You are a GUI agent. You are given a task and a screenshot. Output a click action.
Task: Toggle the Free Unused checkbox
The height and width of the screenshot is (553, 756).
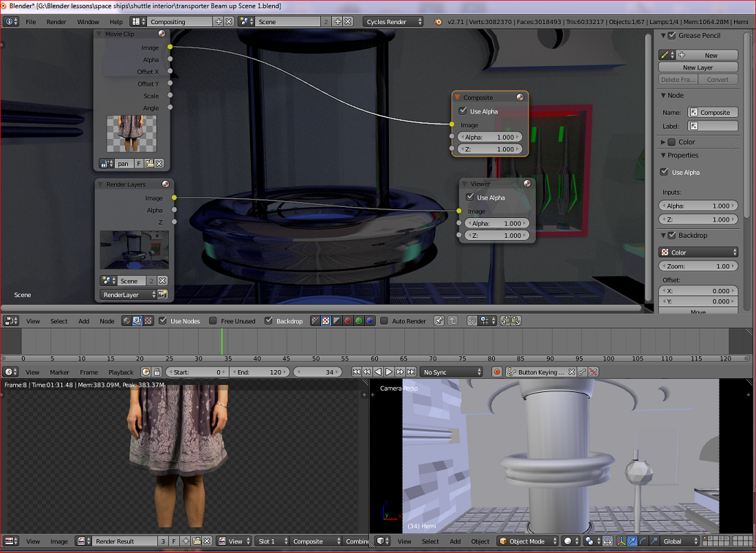tap(213, 320)
